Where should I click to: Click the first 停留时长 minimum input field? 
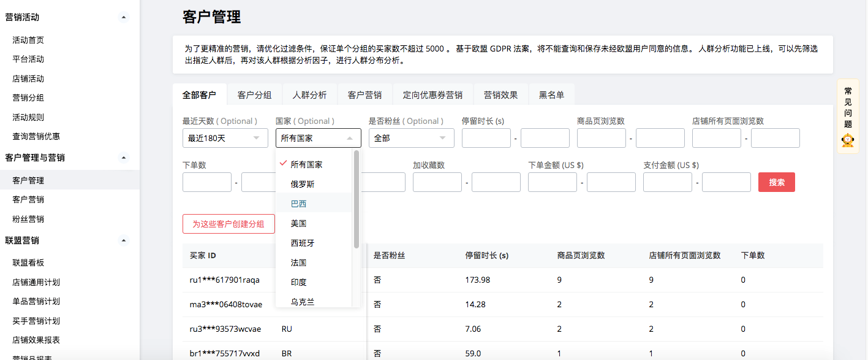pyautogui.click(x=486, y=138)
